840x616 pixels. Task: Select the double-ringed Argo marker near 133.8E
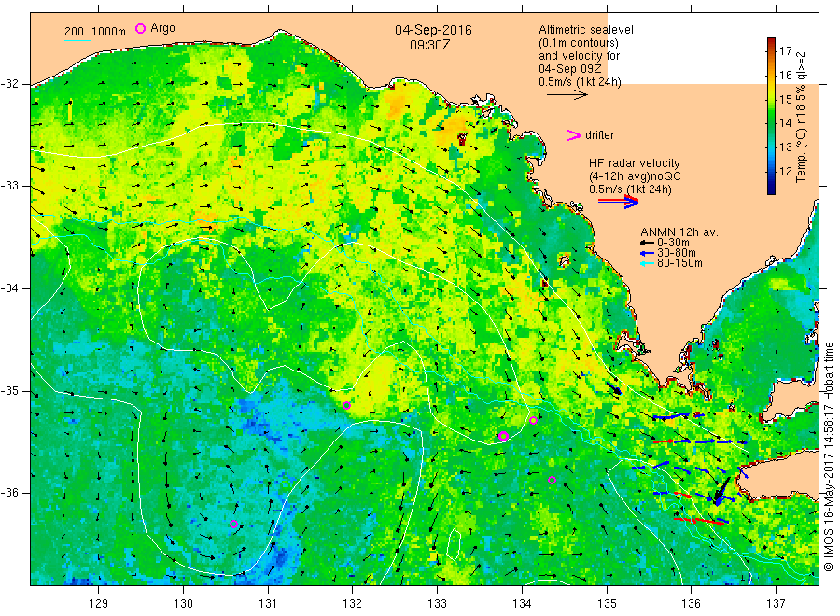[503, 436]
